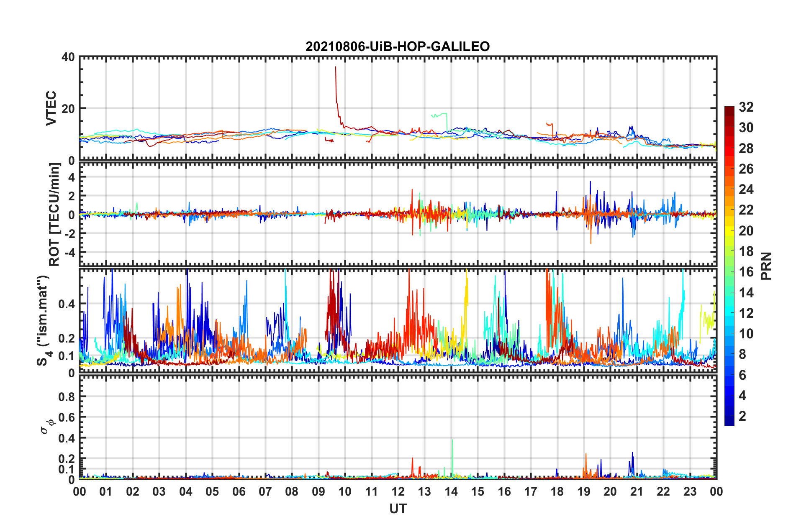This screenshot has height=532, width=796.
Task: Select the 0.4 tick on S4 axis
Action: (67, 304)
